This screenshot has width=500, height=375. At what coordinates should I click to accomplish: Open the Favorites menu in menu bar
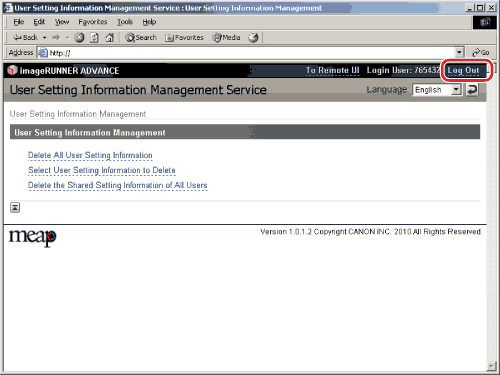click(x=93, y=22)
